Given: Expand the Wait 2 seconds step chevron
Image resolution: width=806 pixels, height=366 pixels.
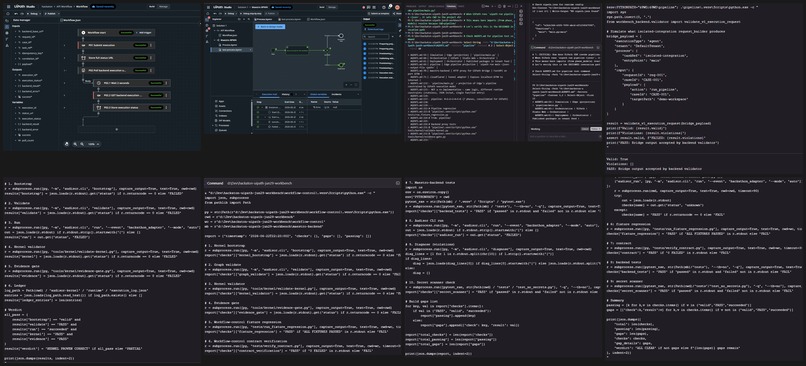Looking at the screenshot, I should (64, 83).
